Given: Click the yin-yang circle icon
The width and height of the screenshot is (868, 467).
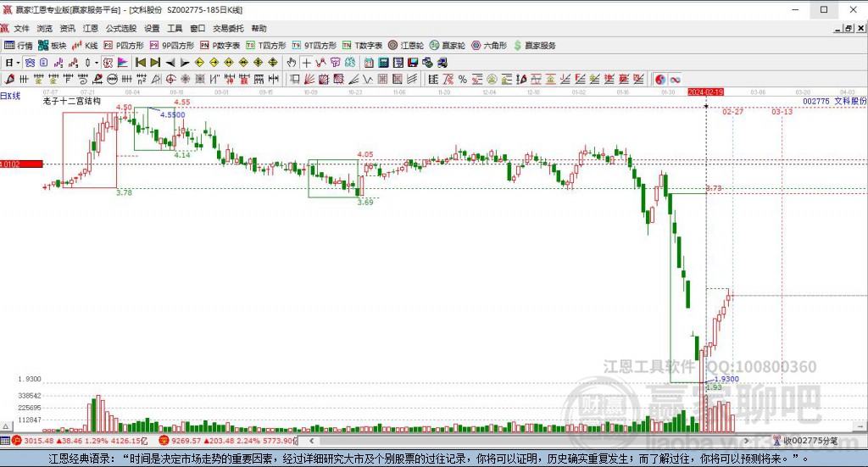Looking at the screenshot, I should tap(659, 79).
